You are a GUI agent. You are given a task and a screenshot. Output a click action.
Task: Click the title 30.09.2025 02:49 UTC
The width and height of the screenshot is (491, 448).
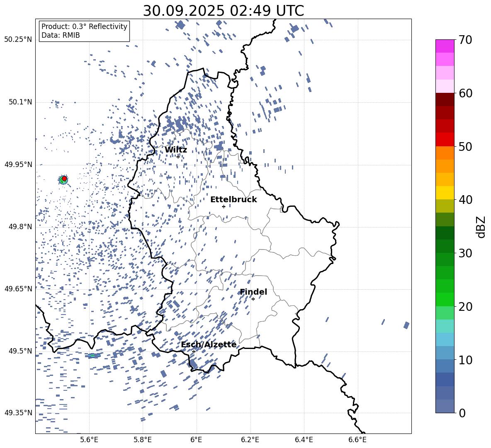click(224, 11)
